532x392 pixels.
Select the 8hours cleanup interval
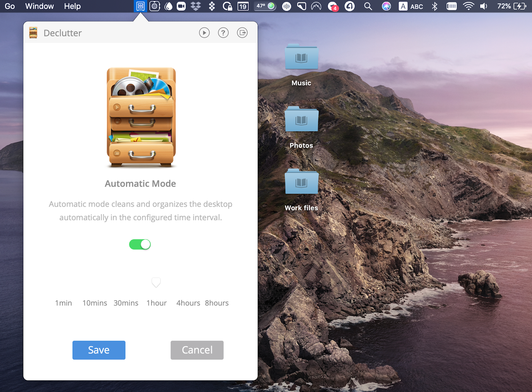pos(216,303)
